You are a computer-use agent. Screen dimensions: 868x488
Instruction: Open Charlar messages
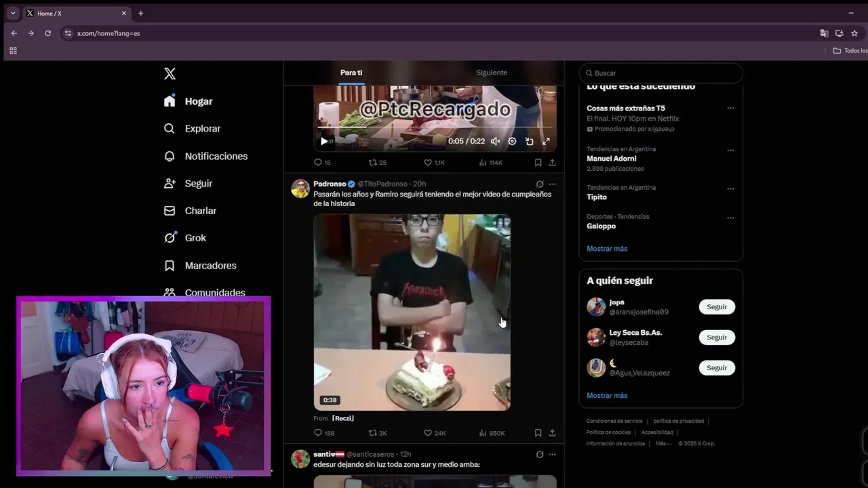click(x=190, y=211)
